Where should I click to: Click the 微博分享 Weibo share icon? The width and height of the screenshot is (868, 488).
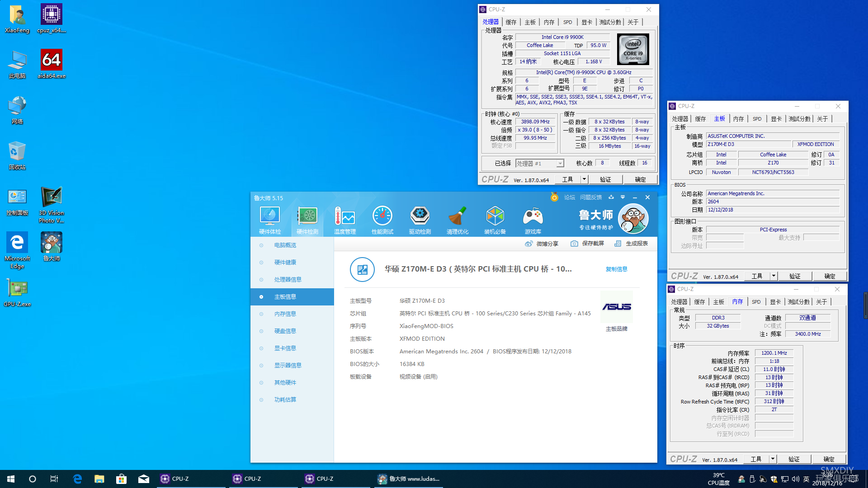[528, 244]
